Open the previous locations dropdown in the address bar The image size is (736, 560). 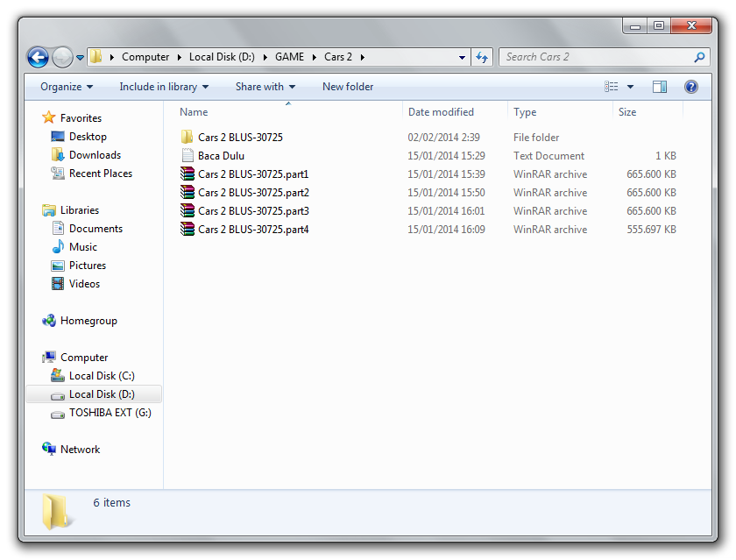pyautogui.click(x=462, y=57)
